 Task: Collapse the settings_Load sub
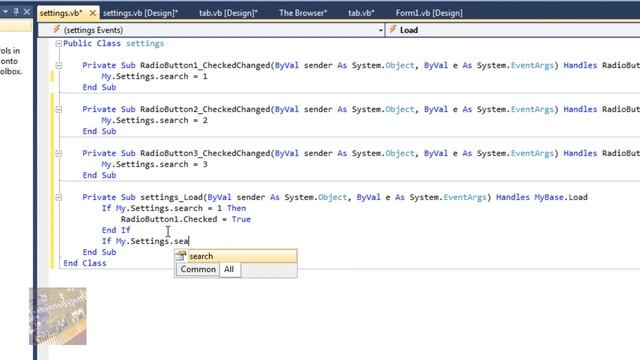pyautogui.click(x=58, y=198)
